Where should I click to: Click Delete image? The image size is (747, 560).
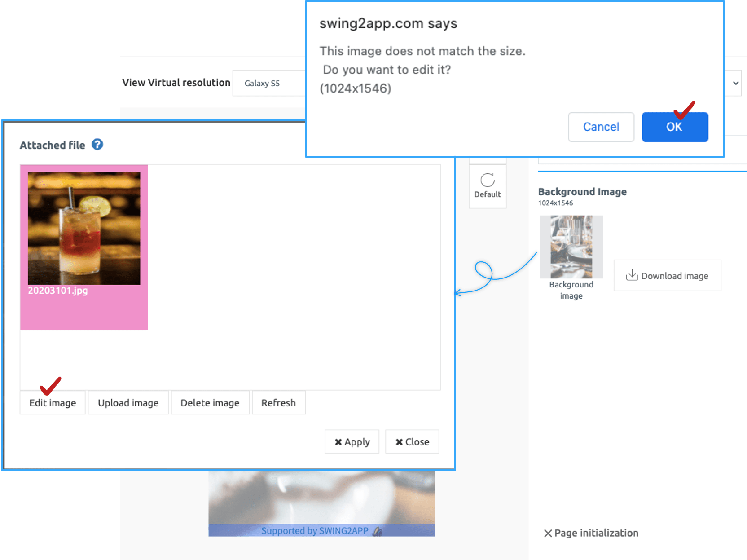pyautogui.click(x=210, y=403)
